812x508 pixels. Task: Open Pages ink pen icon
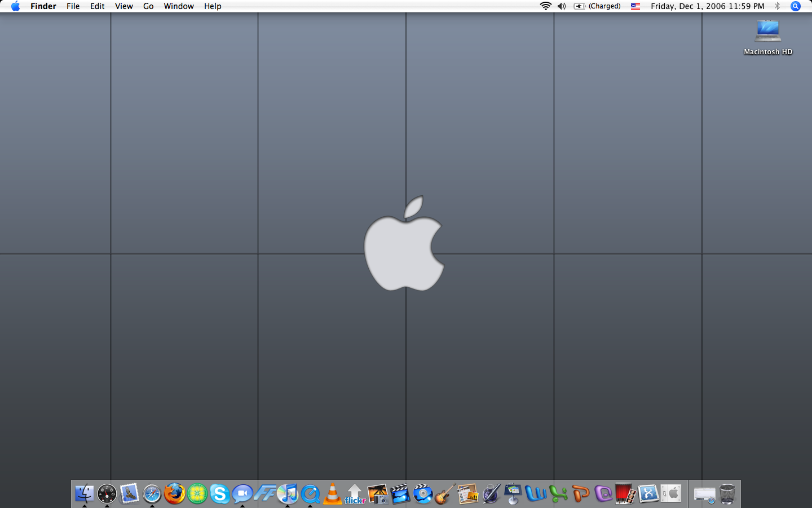pyautogui.click(x=491, y=494)
